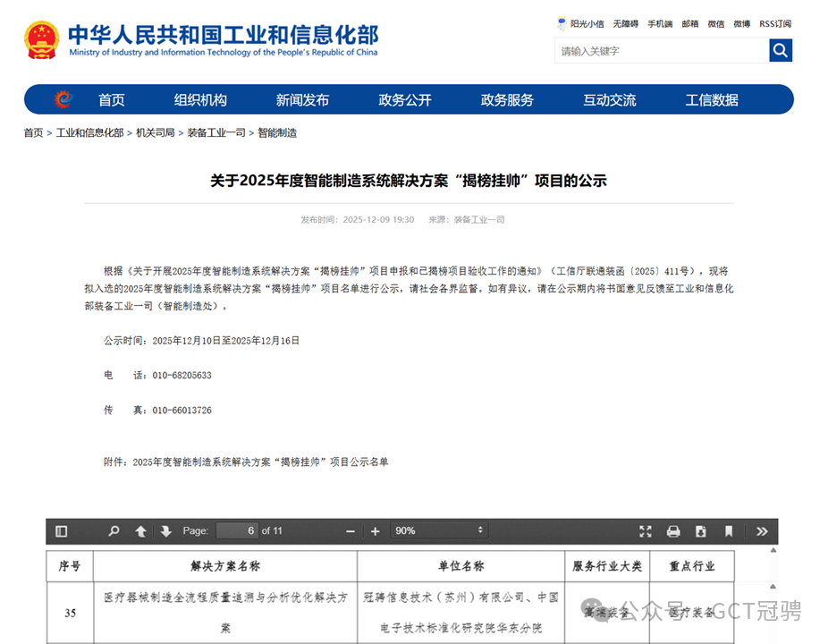The width and height of the screenshot is (828, 644).
Task: Click 发布时间 2025-12-09 19:30 text
Action: [x=358, y=220]
